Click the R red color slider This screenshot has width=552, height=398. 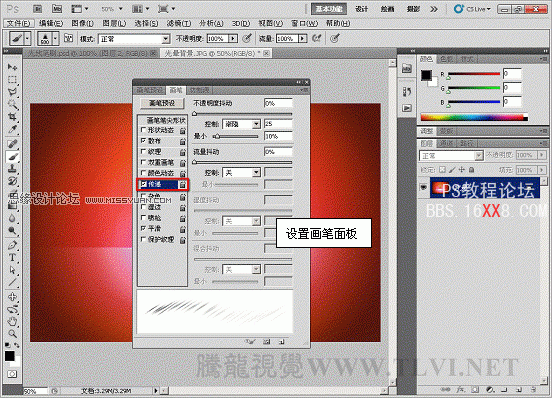point(474,74)
